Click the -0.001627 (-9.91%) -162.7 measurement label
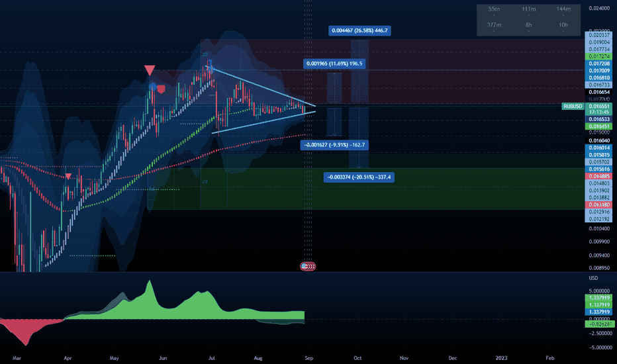This screenshot has height=364, width=617. point(334,145)
